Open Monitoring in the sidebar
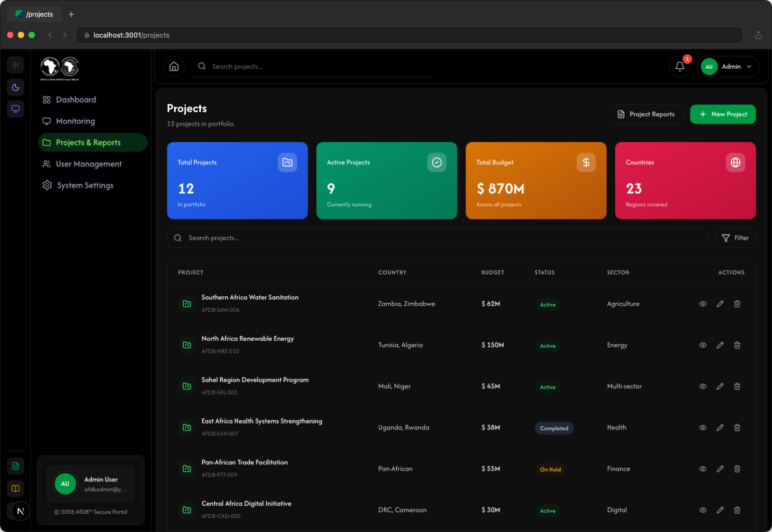The width and height of the screenshot is (772, 532). pyautogui.click(x=92, y=121)
